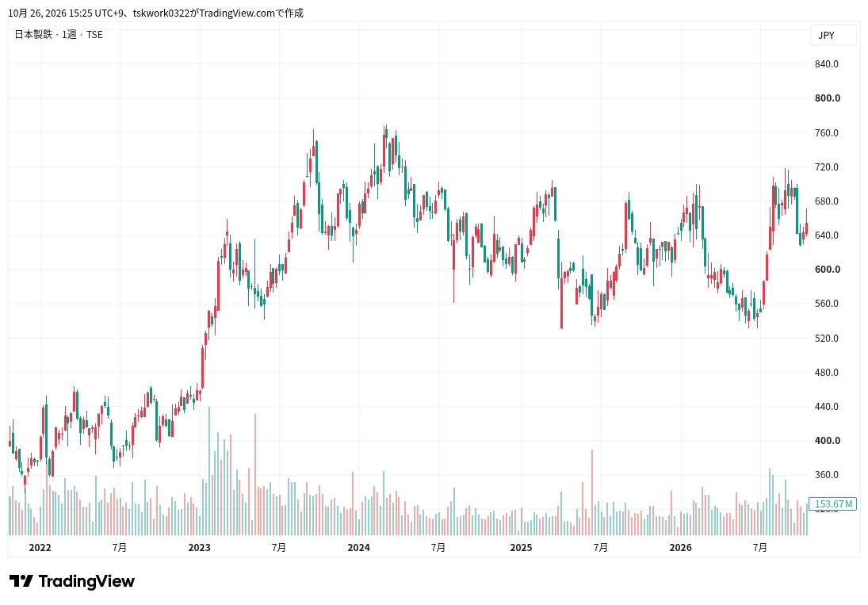Click the 400.0 price axis label
Screen dimensions: 868x605
tap(827, 441)
